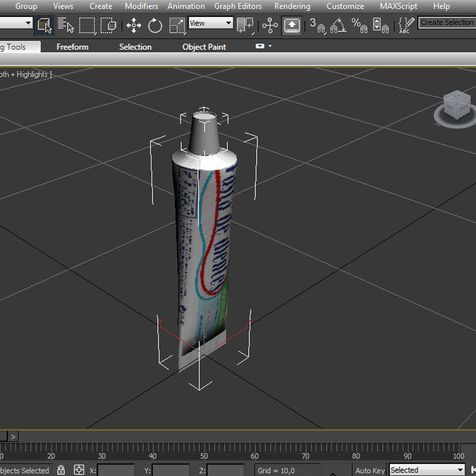Toggle Angle Snap
This screenshot has width=476, height=476.
click(x=338, y=26)
